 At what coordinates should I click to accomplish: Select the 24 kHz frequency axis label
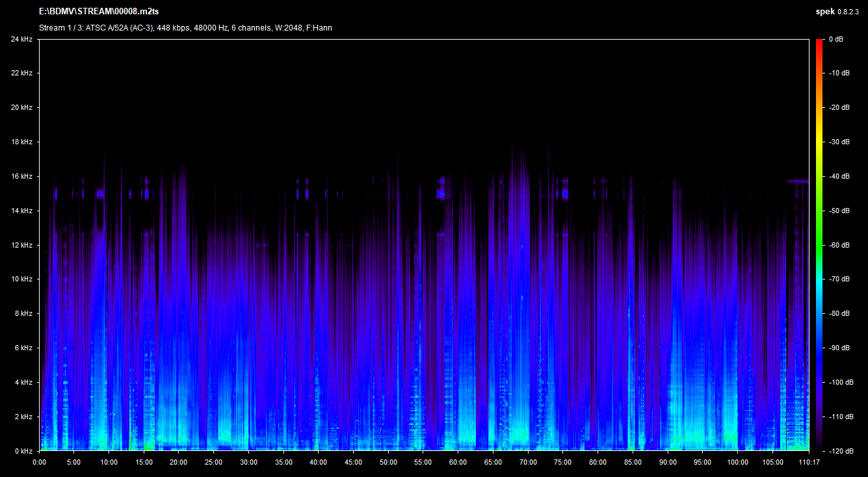[x=21, y=40]
